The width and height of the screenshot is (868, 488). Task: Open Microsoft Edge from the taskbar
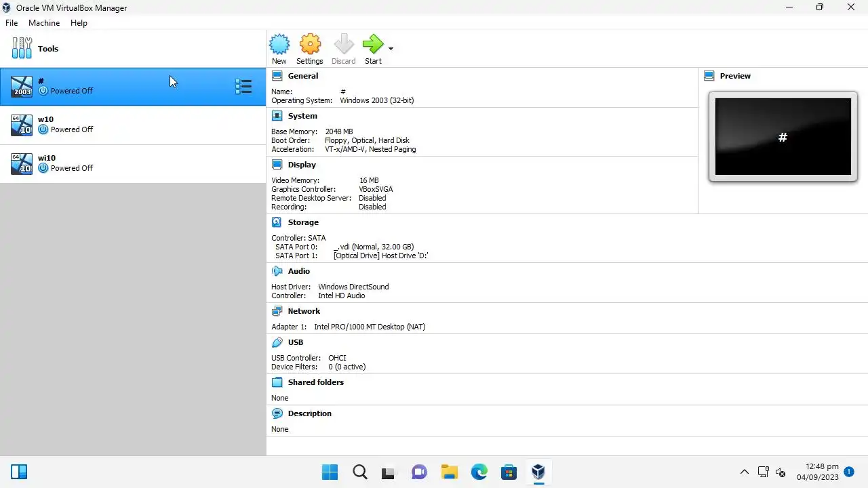tap(479, 472)
